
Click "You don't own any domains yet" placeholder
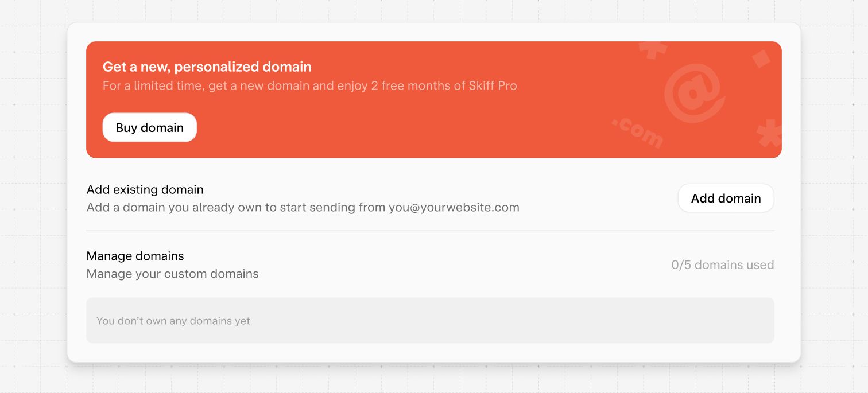coord(173,321)
